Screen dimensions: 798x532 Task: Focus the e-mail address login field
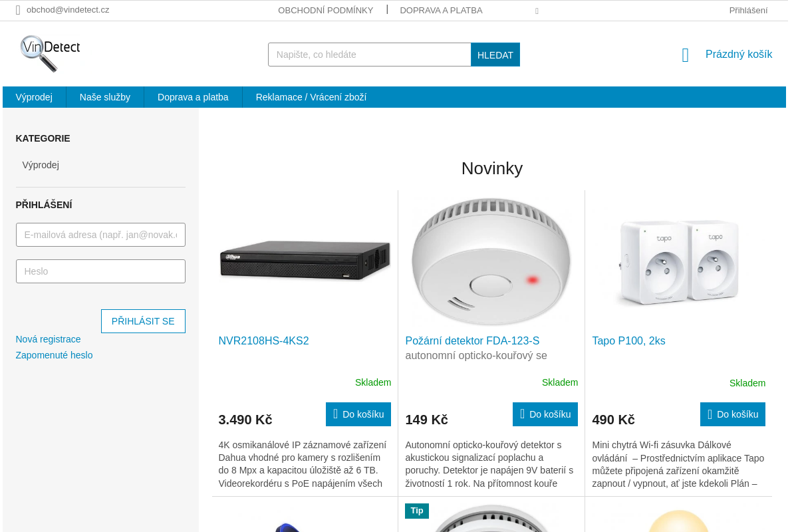click(x=100, y=235)
